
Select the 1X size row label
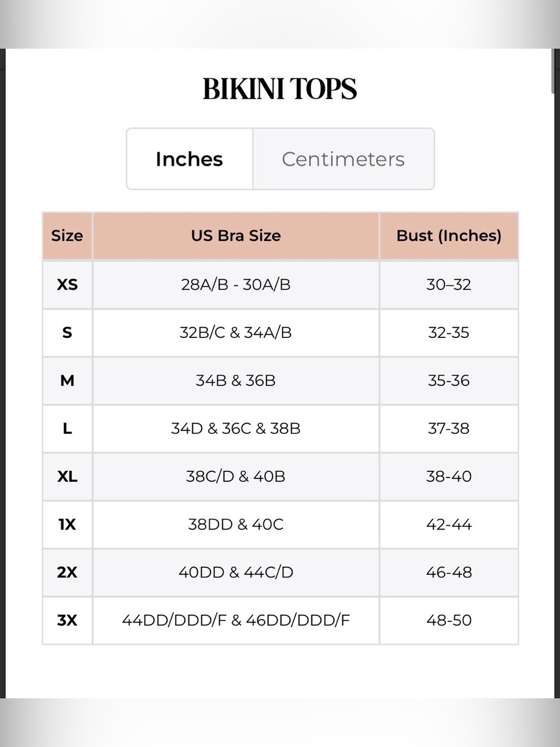click(67, 525)
